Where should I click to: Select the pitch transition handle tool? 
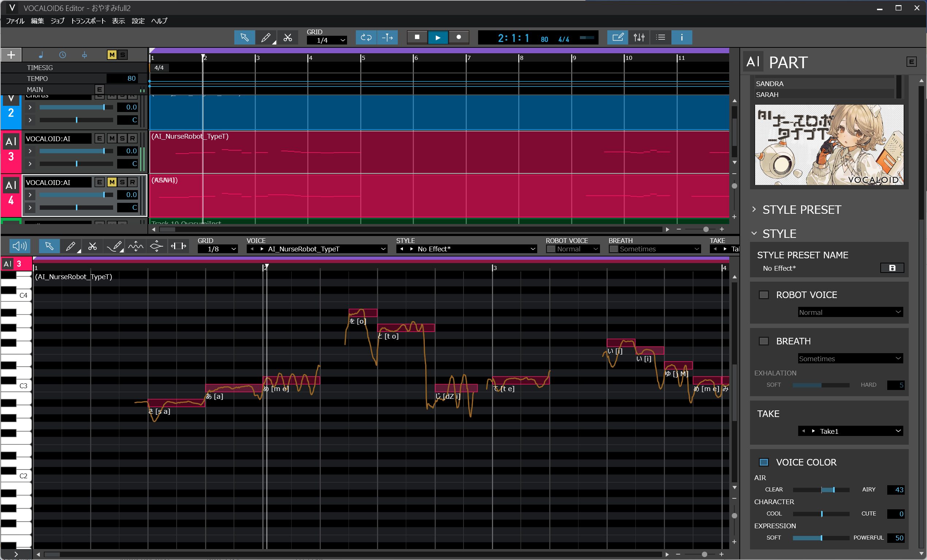pyautogui.click(x=157, y=246)
